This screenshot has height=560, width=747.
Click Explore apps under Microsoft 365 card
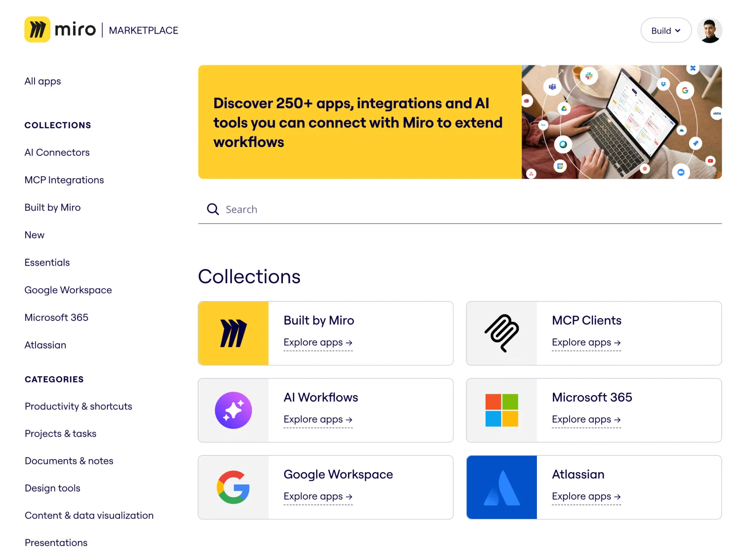tap(586, 420)
